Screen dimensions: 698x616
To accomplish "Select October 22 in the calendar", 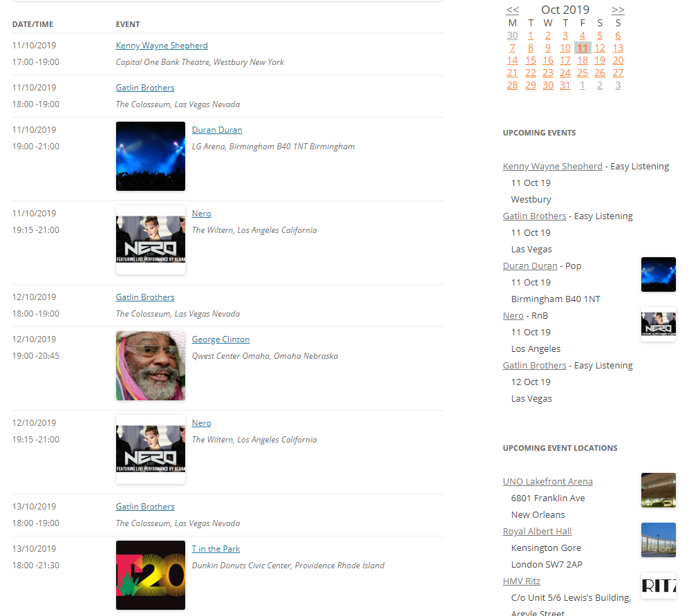I will coord(530,73).
